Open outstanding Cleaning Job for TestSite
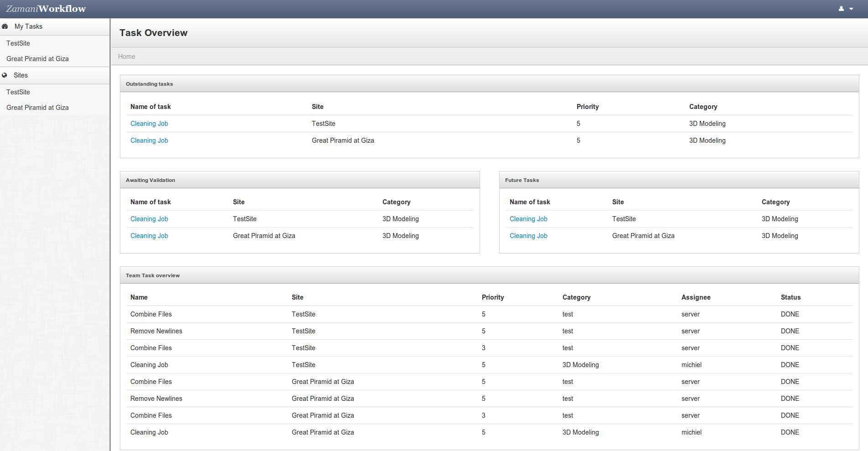 [x=149, y=124]
